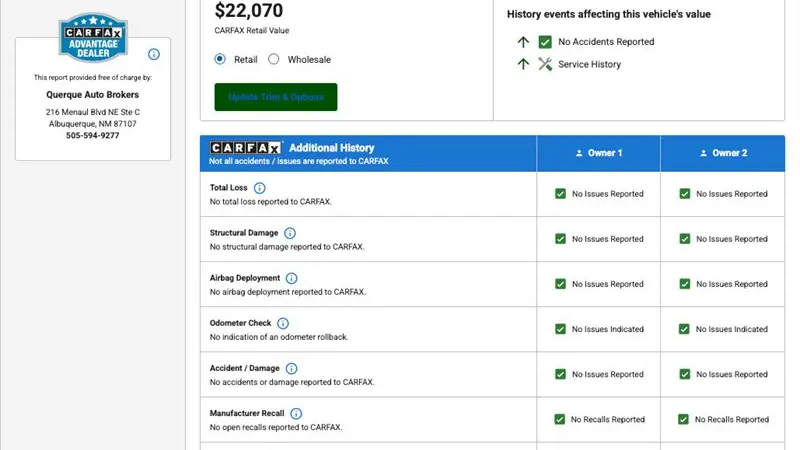This screenshot has width=800, height=450.
Task: Click Manufacturer Recall info icon
Action: click(296, 413)
